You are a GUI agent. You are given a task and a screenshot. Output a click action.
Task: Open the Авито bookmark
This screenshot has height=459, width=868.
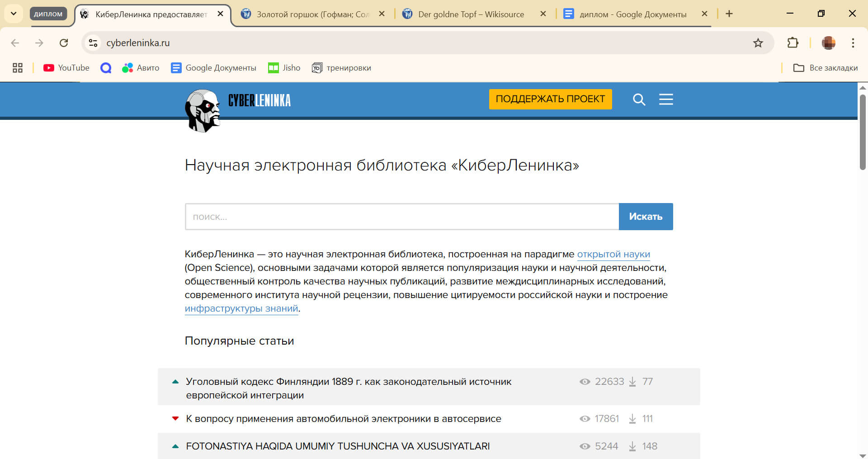pyautogui.click(x=141, y=68)
